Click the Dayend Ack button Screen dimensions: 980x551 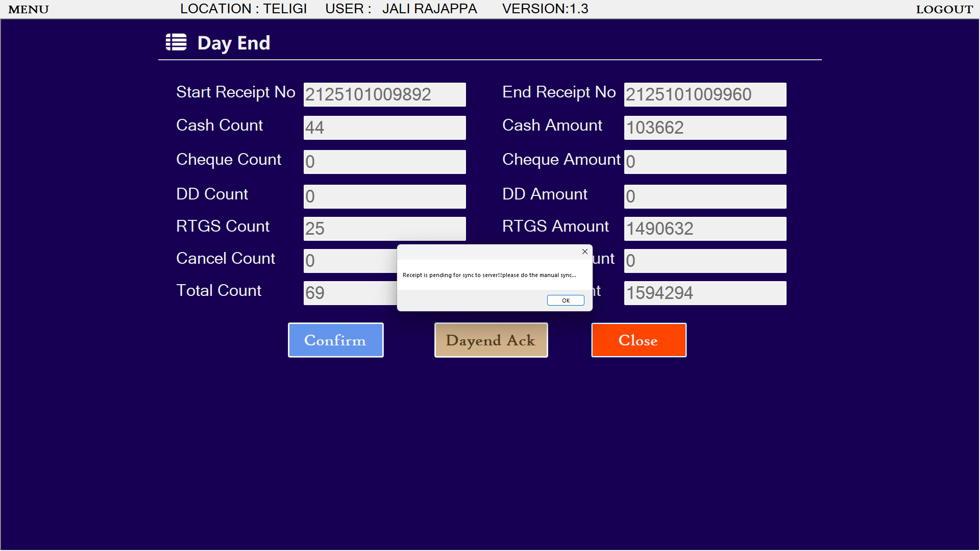491,340
